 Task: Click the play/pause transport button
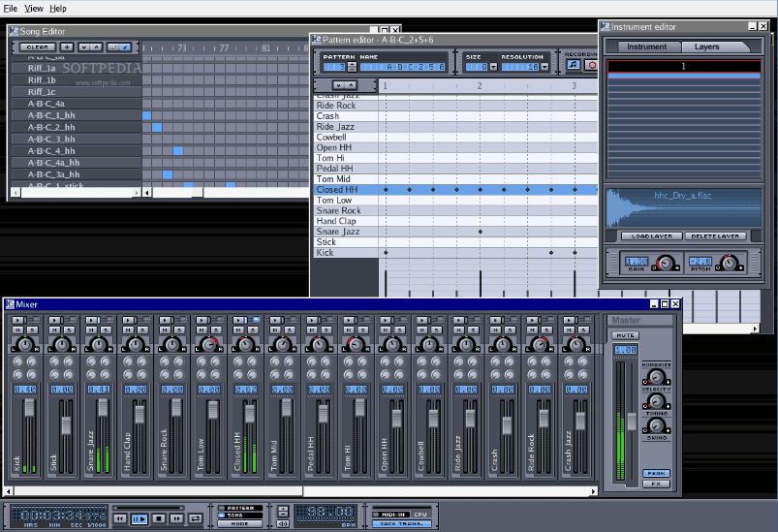140,518
